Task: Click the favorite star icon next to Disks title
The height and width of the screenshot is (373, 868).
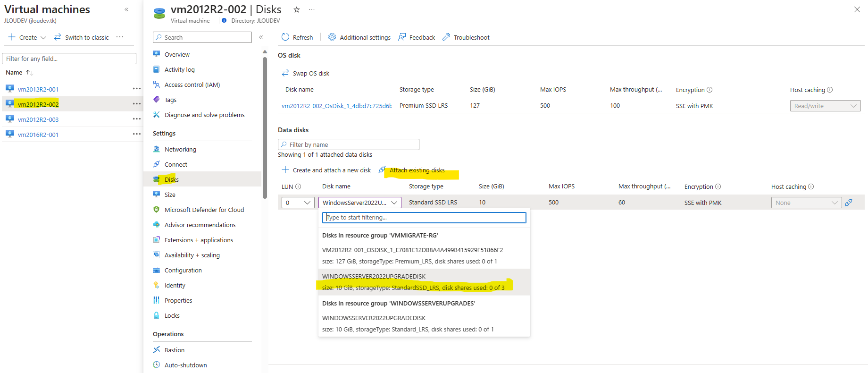Action: point(297,9)
